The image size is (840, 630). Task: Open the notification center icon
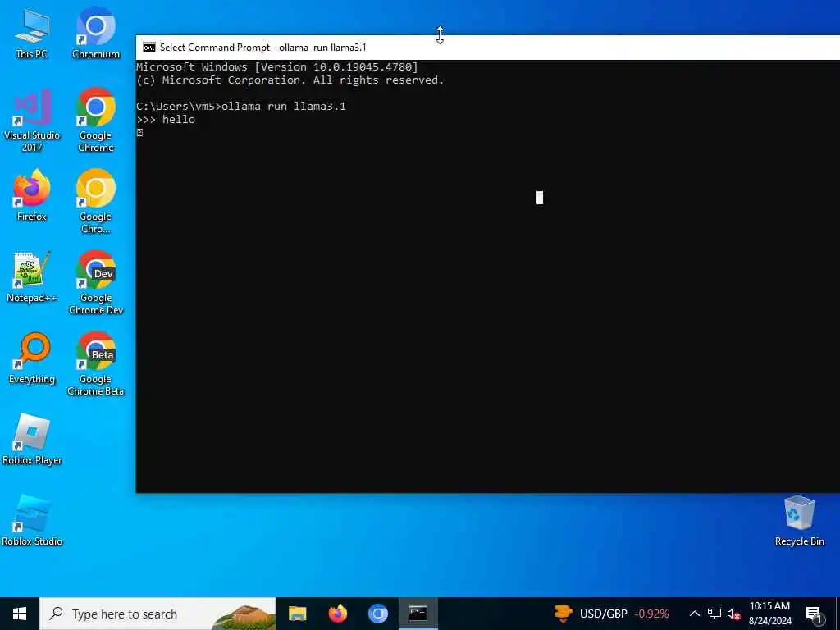pos(815,614)
